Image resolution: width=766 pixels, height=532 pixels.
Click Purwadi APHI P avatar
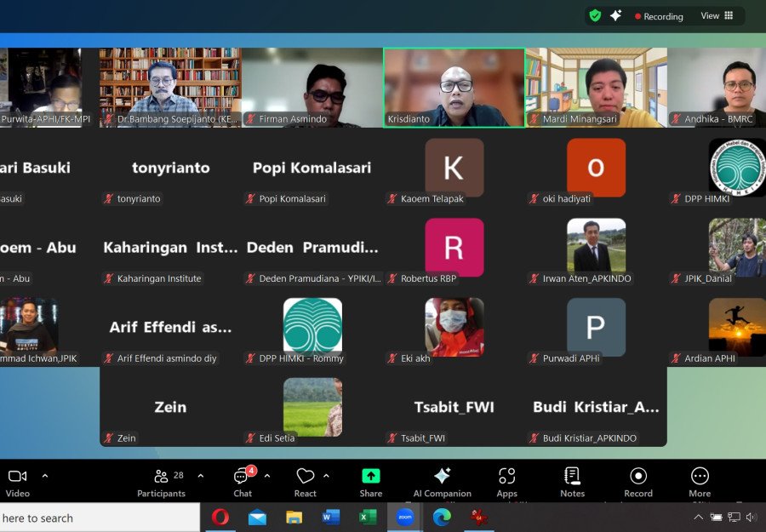tap(596, 327)
